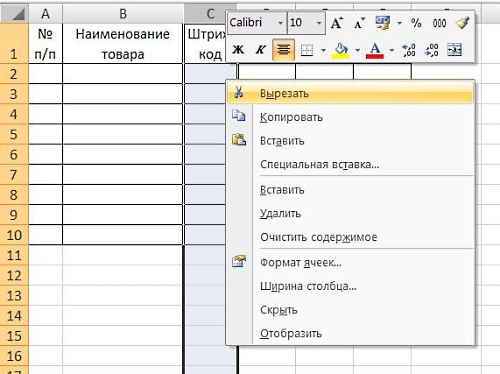Open the Calibri font name dropdown
The height and width of the screenshot is (374, 500).
pos(280,23)
